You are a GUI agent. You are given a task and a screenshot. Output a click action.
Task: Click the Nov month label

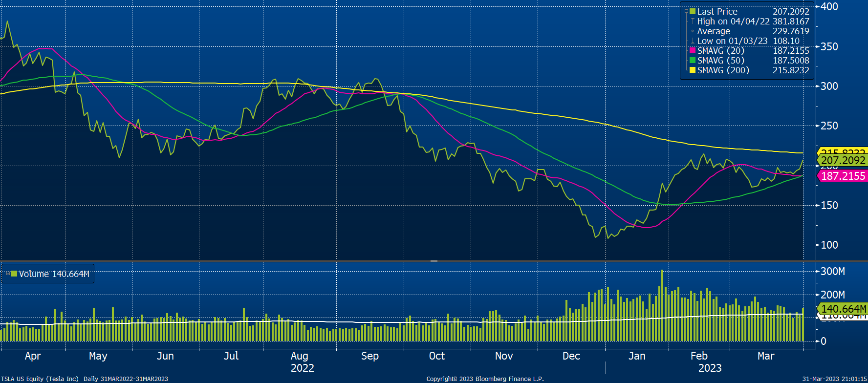[x=504, y=356]
